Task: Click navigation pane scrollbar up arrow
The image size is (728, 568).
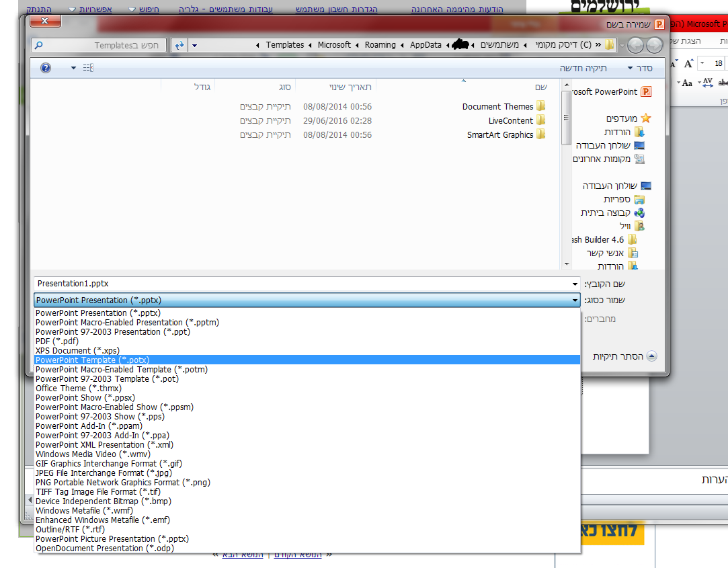Action: (567, 85)
